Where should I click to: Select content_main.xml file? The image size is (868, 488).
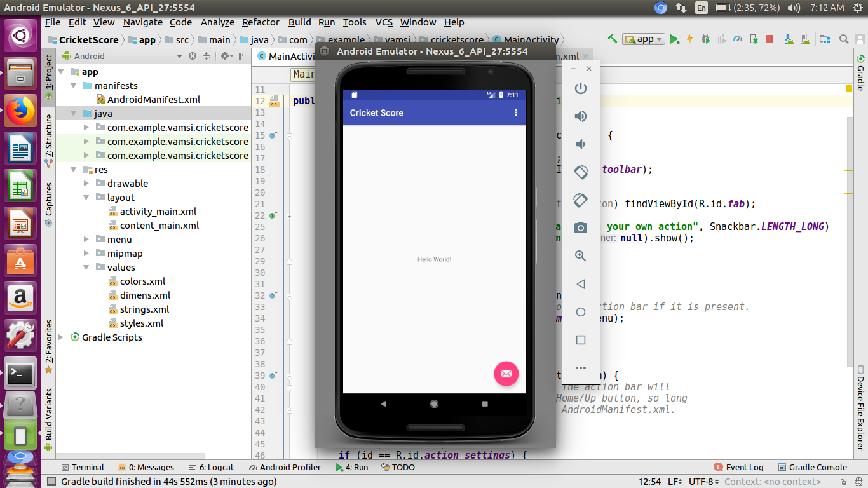click(x=153, y=226)
